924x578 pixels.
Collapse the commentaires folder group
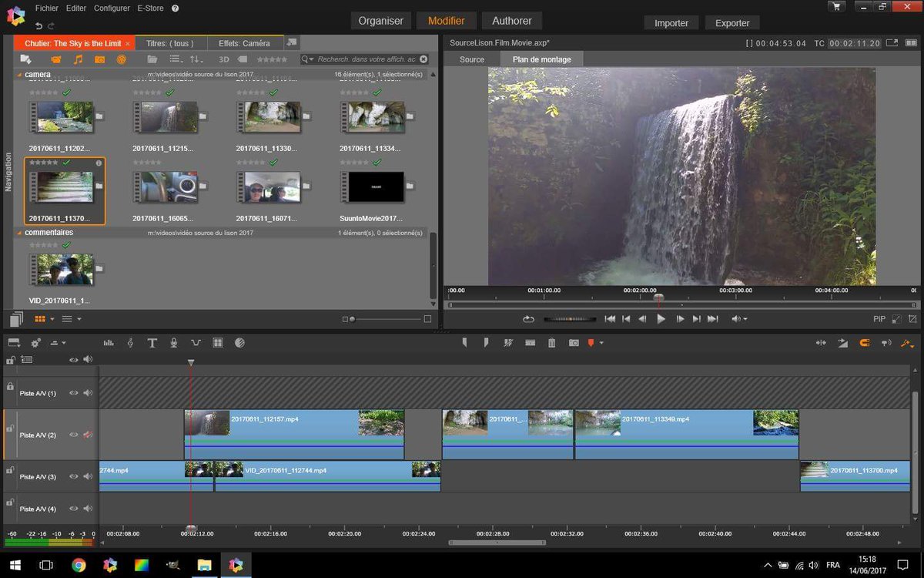pyautogui.click(x=19, y=233)
